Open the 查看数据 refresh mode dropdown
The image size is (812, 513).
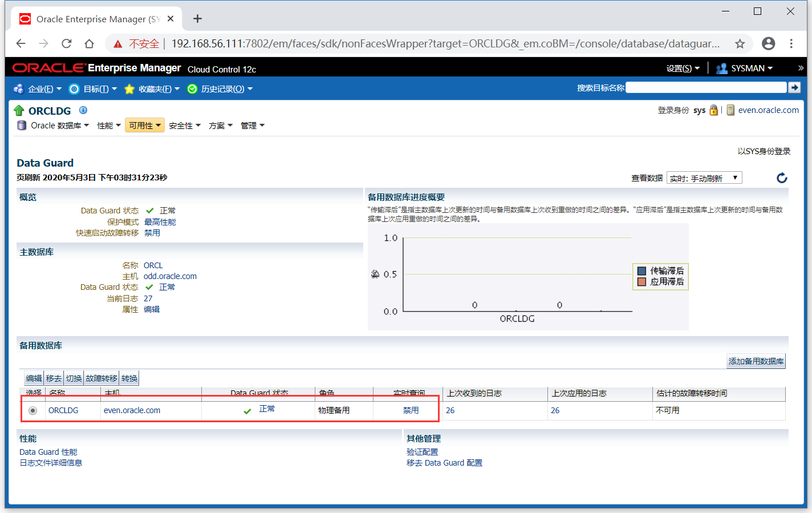coord(704,178)
